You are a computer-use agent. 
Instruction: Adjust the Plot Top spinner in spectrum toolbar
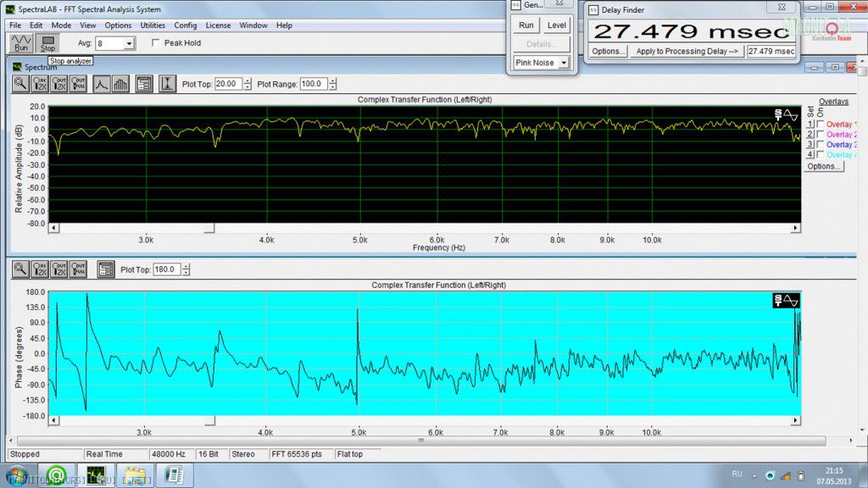pyautogui.click(x=248, y=84)
